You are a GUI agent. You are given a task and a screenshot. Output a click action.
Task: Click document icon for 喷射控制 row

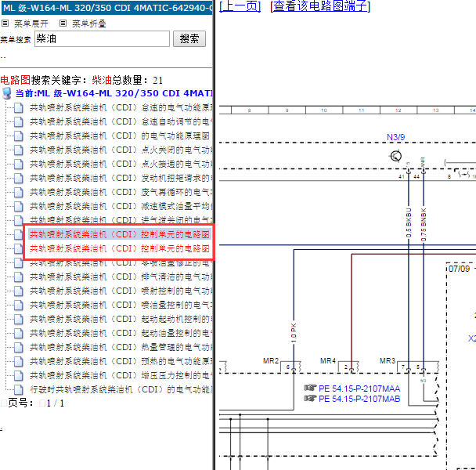19,291
